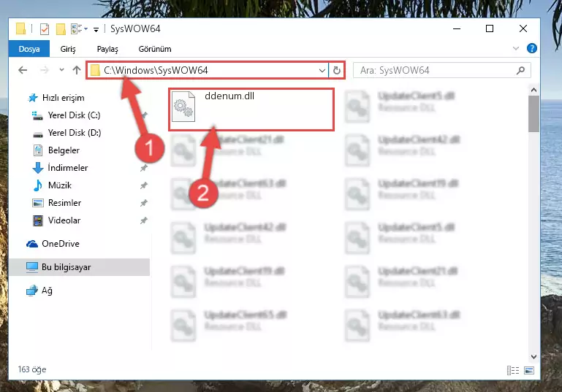Click the film strip icon beside Videolar
The height and width of the screenshot is (392, 562).
pos(37,220)
